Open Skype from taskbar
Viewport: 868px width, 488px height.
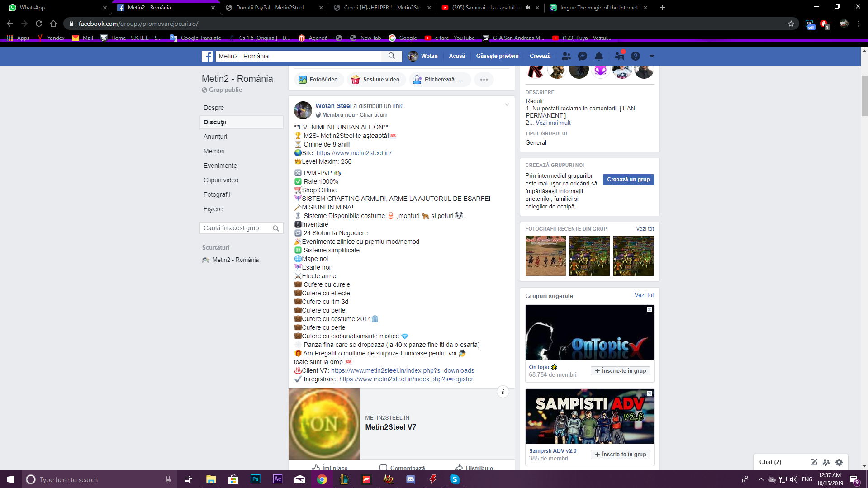tap(455, 479)
